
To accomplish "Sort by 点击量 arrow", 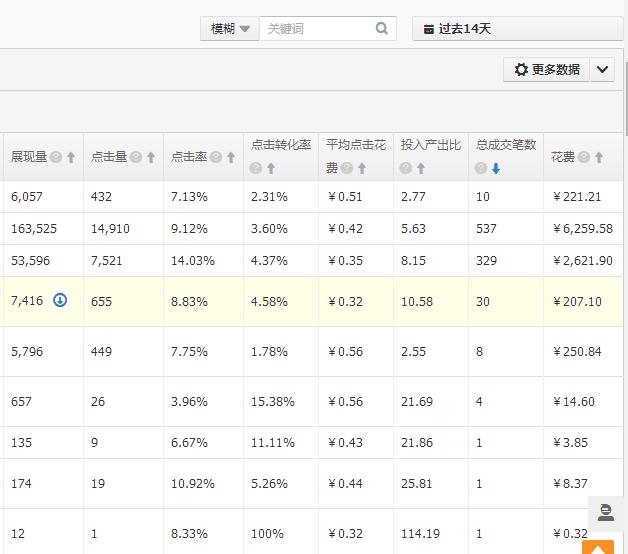I will coord(151,157).
